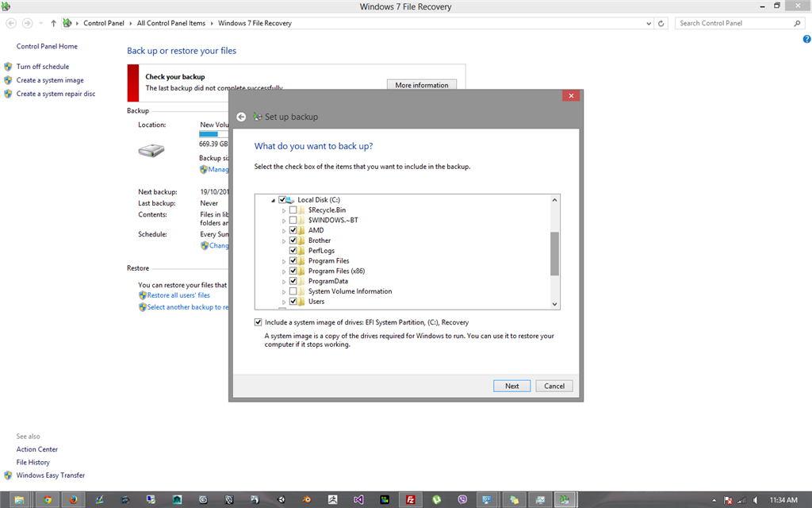Click All Control Panel Items breadcrumb
812x508 pixels.
pyautogui.click(x=171, y=23)
